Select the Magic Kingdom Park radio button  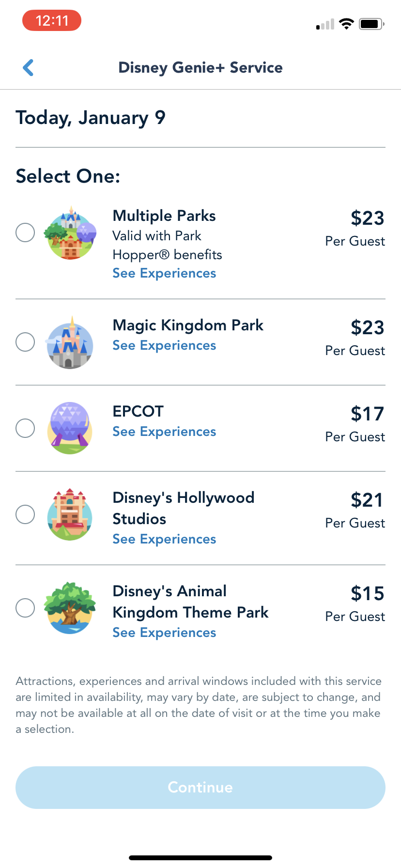tap(25, 342)
